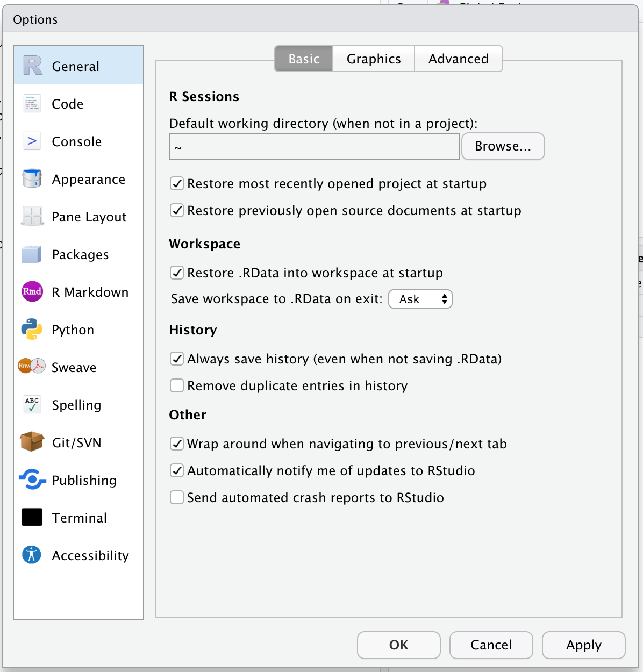Select the R Markdown category label
This screenshot has width=643, height=672.
(x=90, y=292)
